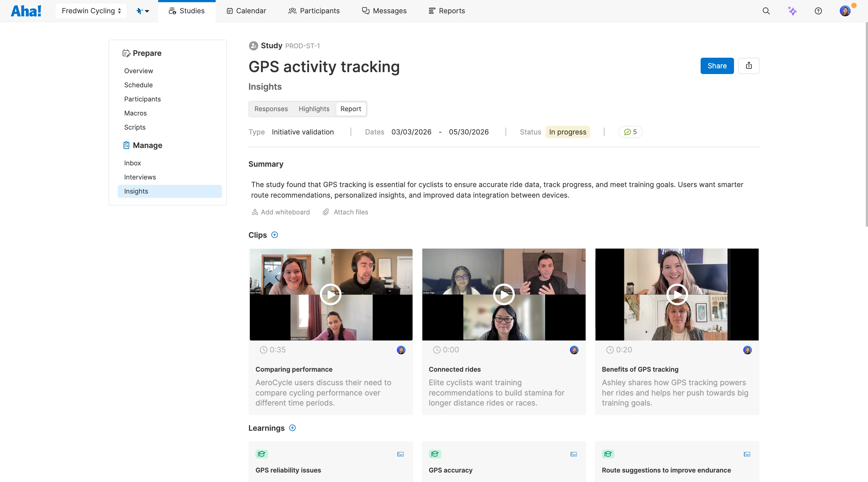Go to the Calendar tab
Screen dimensions: 868x482
point(246,11)
